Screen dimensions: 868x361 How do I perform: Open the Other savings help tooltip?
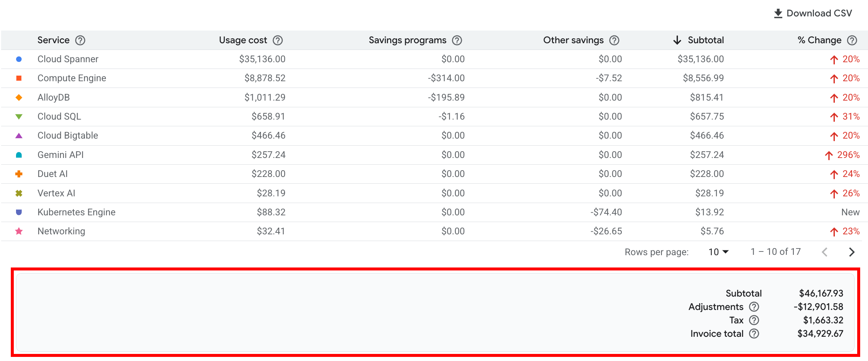[614, 40]
